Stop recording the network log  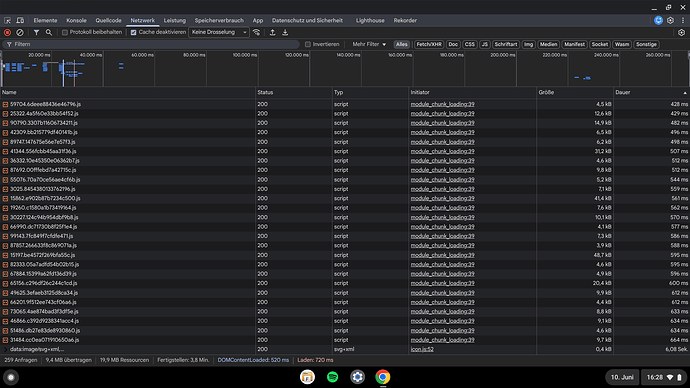point(7,33)
